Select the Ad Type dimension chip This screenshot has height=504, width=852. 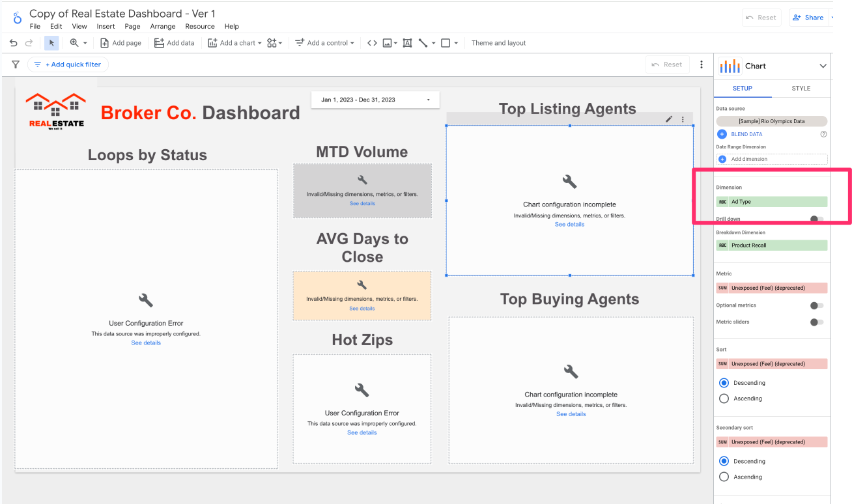tap(771, 202)
